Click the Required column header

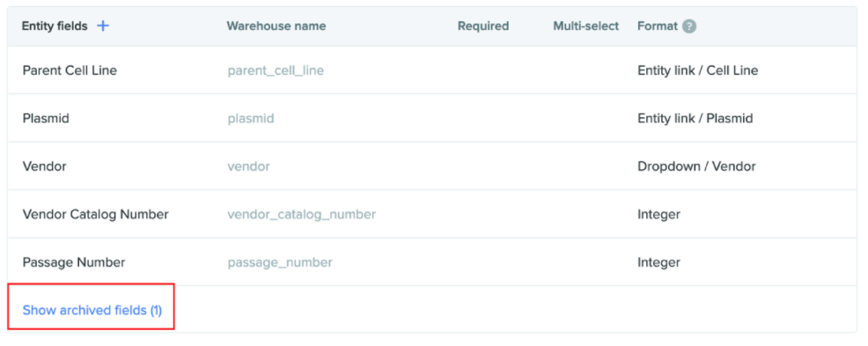tap(483, 26)
